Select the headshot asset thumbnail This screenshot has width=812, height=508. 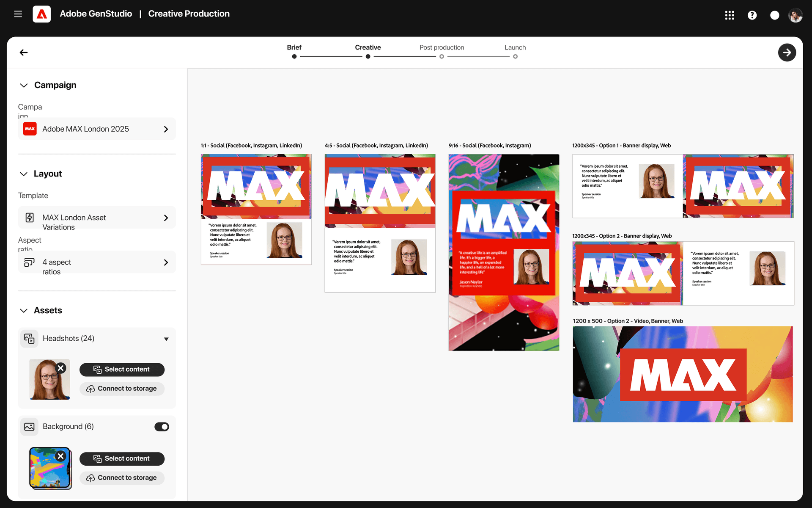coord(49,380)
